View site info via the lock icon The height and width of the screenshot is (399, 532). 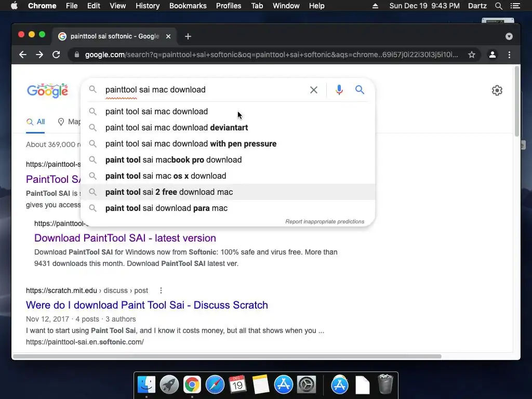tap(77, 55)
